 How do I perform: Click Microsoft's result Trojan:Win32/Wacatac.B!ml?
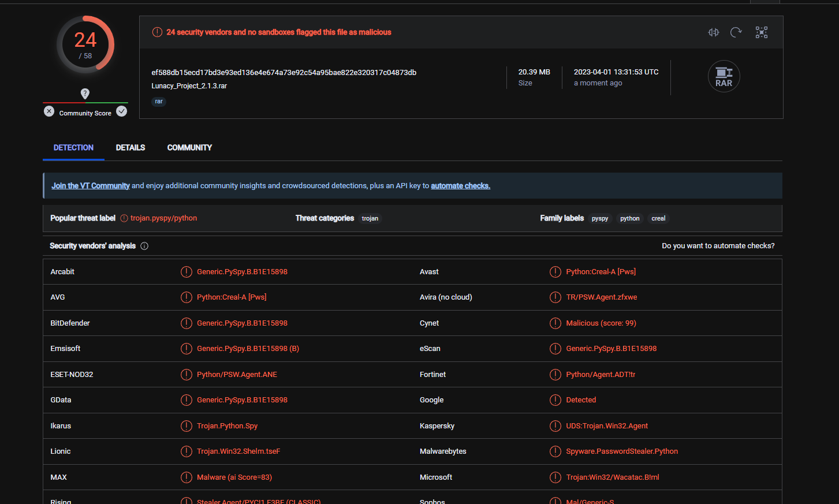613,477
